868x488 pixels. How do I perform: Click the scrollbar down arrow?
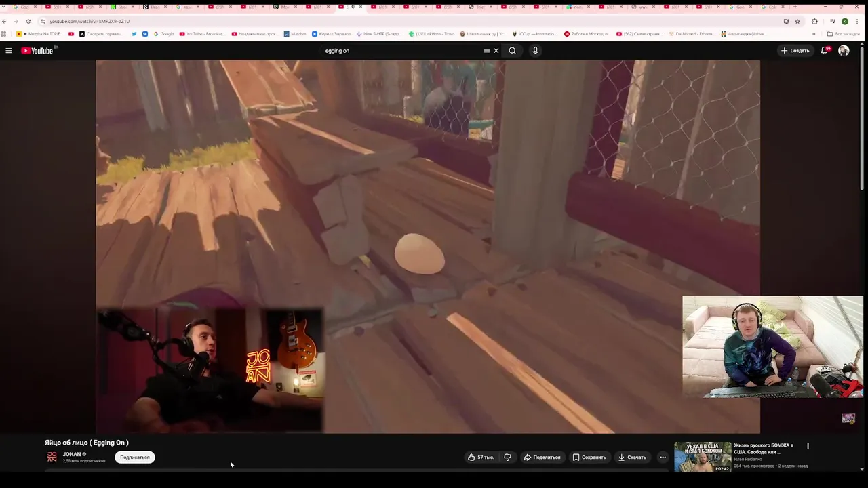[862, 469]
